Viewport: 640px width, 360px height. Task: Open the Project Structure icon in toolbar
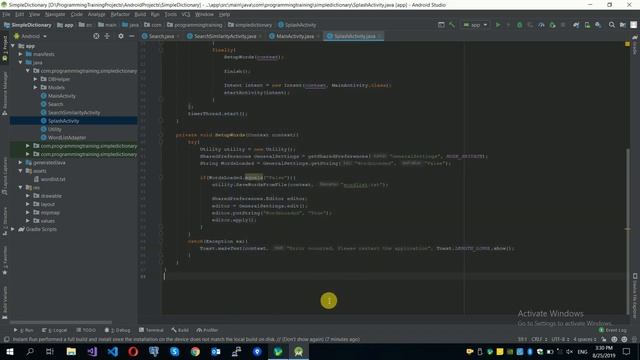pyautogui.click(x=622, y=25)
